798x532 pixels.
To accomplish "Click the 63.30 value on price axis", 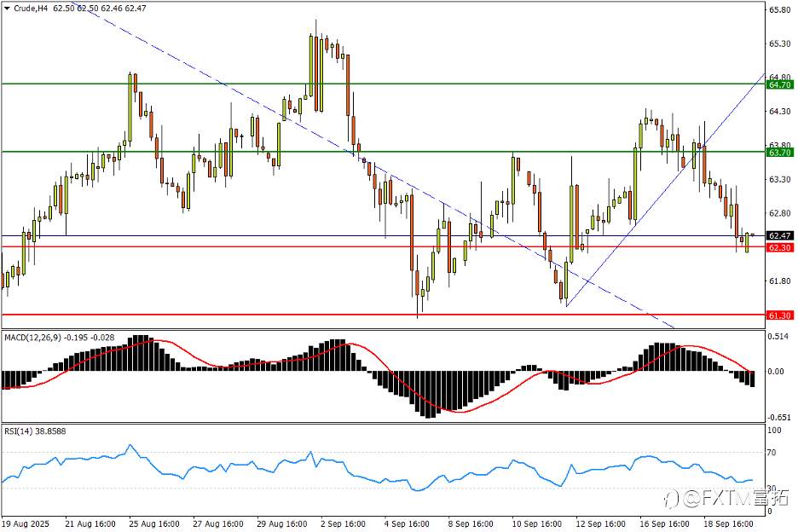I will (780, 179).
